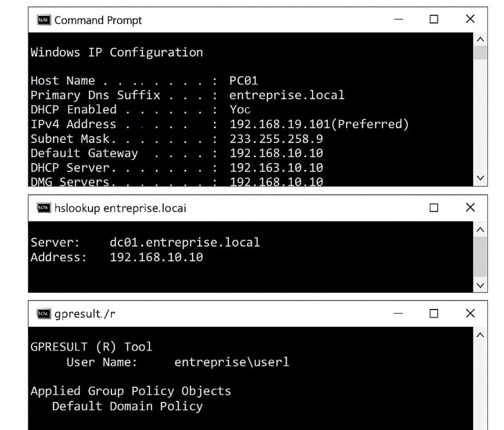Maximize the Command Prompt window
The height and width of the screenshot is (430, 504).
[434, 19]
